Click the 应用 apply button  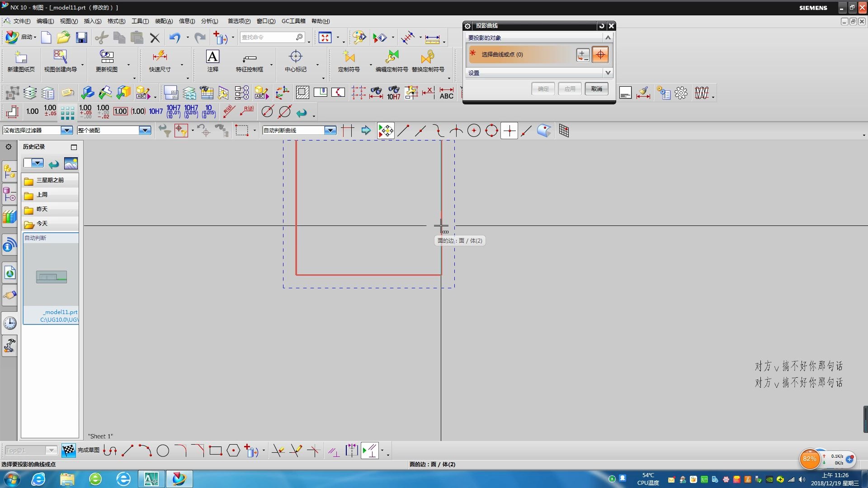coord(570,89)
